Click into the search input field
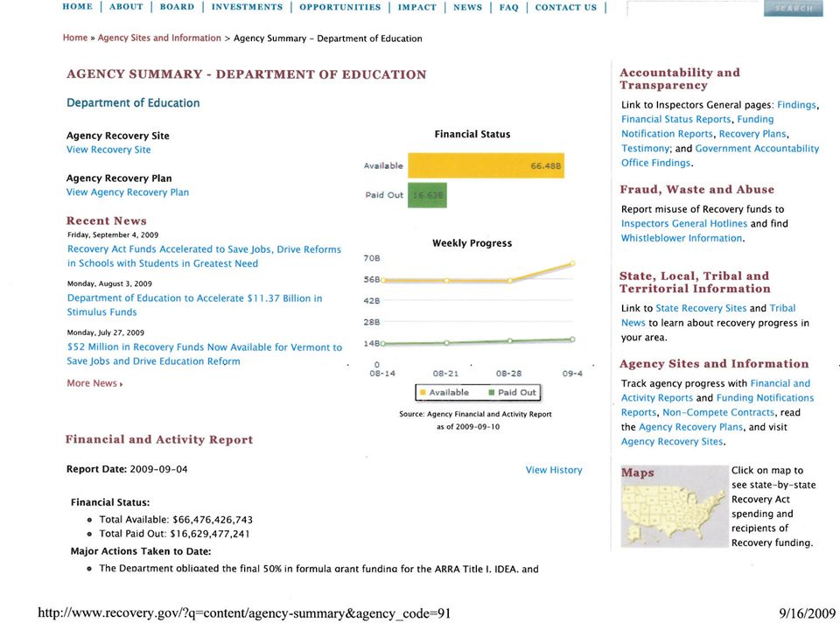 coord(695,9)
